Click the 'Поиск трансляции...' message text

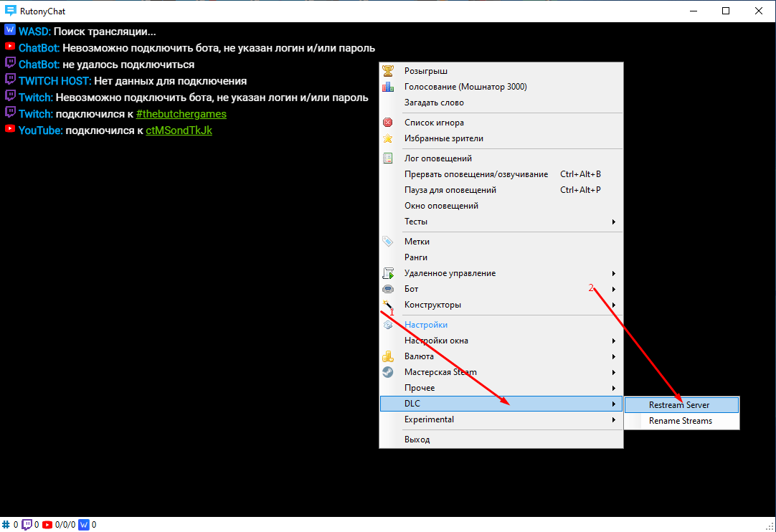click(x=105, y=32)
